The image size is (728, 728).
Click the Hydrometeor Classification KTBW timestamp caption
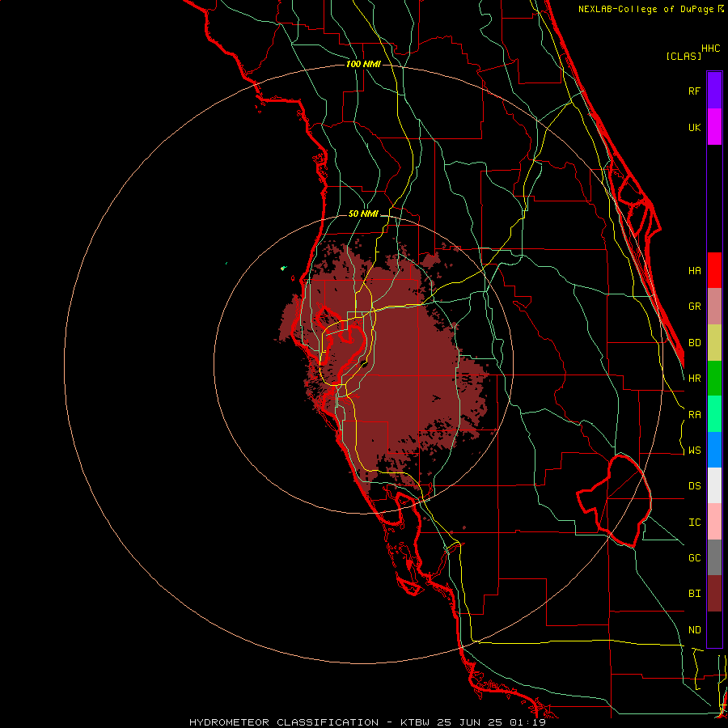pyautogui.click(x=367, y=722)
